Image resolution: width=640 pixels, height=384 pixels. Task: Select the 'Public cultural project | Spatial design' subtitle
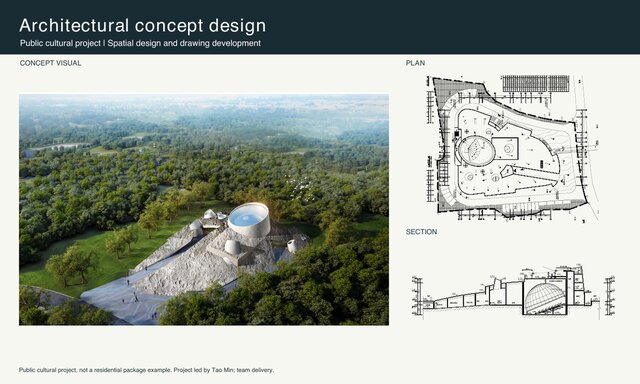point(140,43)
